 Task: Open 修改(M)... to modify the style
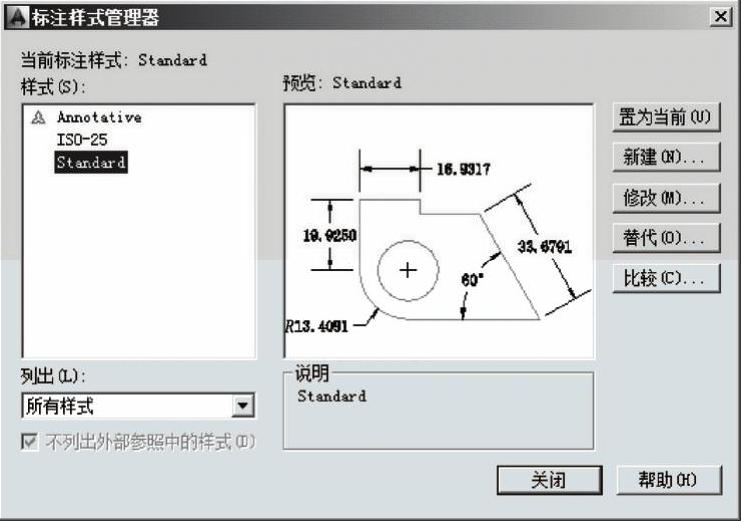(665, 197)
